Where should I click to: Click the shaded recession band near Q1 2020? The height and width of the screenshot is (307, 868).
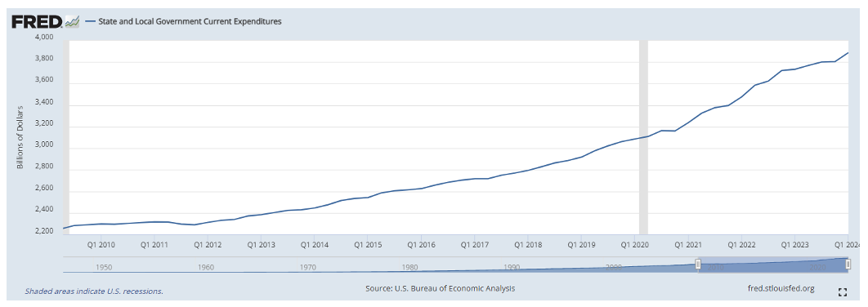(x=643, y=138)
